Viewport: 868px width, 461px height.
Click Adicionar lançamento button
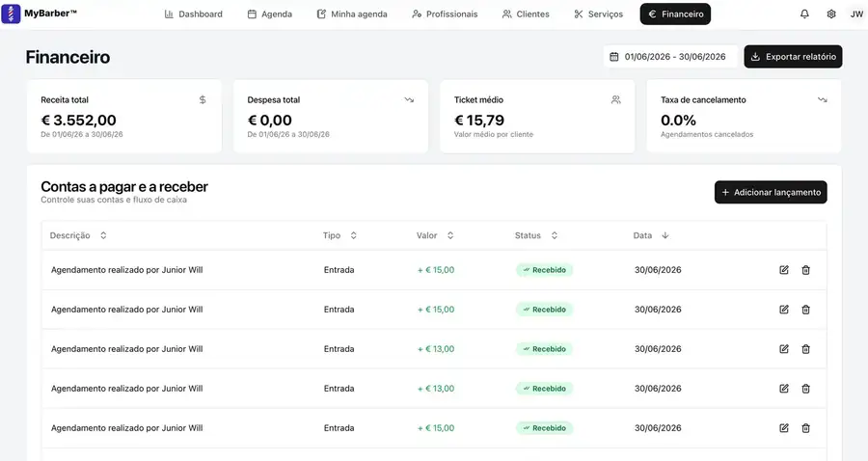(771, 192)
